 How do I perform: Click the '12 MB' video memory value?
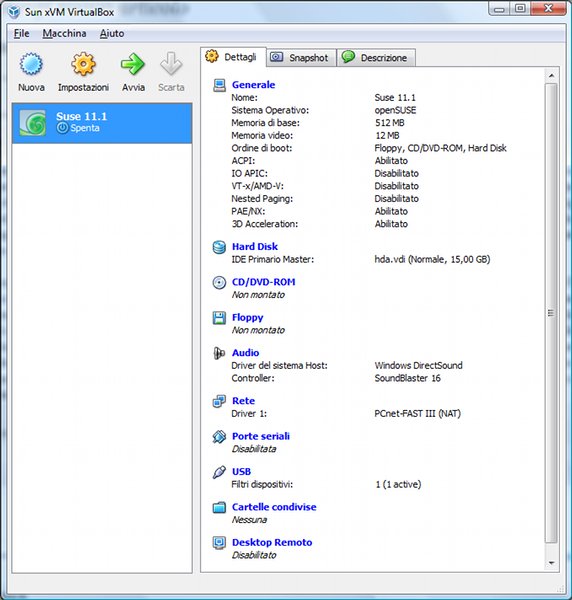(387, 135)
